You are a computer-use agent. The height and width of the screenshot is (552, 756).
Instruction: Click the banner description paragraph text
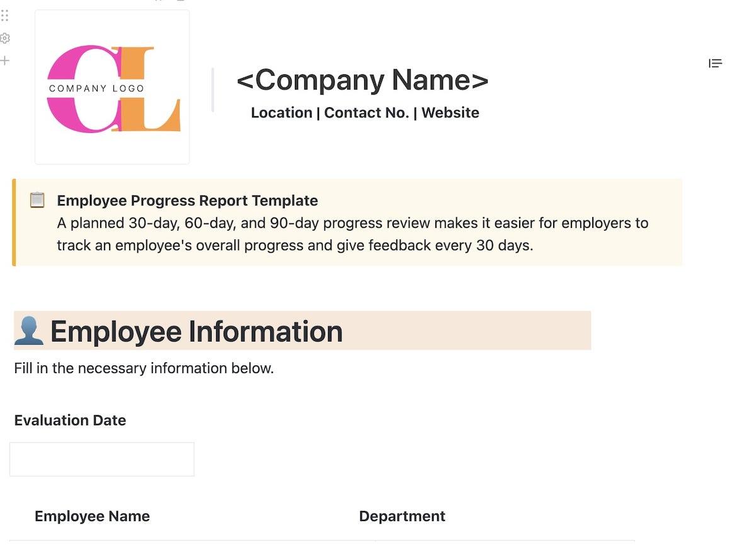tap(352, 234)
